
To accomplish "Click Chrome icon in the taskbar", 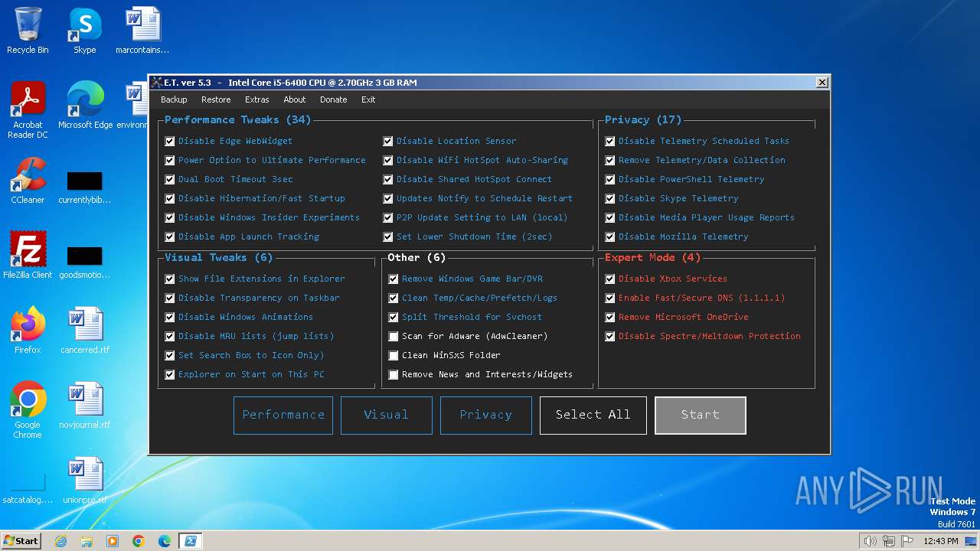I will click(x=139, y=541).
